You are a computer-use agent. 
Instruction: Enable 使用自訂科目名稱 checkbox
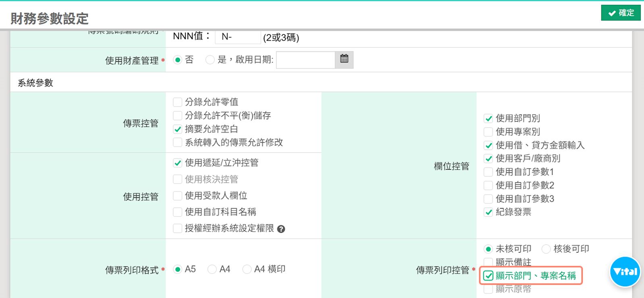tap(178, 212)
